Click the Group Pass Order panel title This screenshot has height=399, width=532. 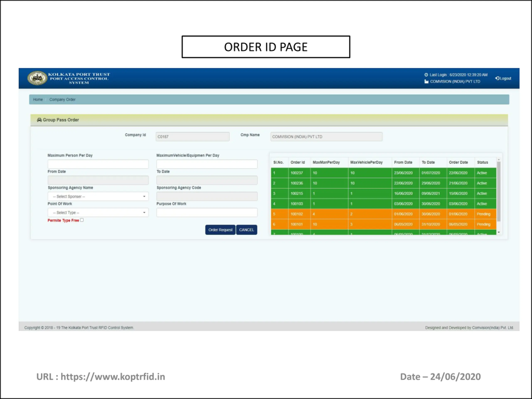61,120
